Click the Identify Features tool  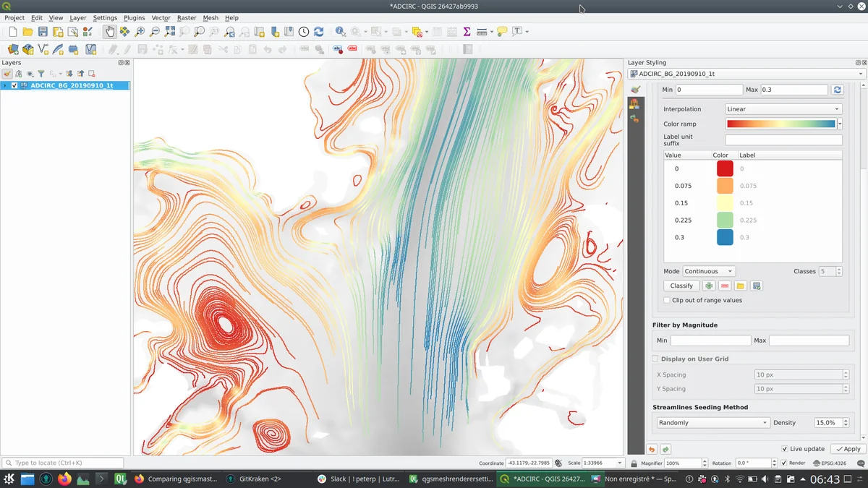pos(340,32)
